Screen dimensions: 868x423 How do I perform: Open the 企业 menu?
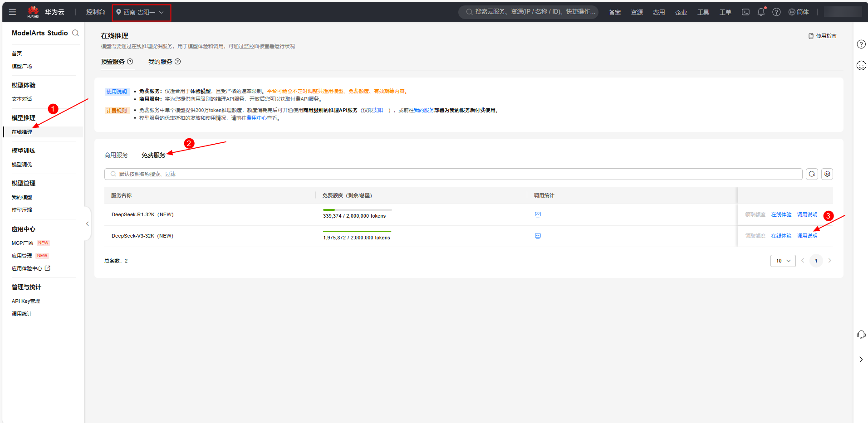coord(681,12)
